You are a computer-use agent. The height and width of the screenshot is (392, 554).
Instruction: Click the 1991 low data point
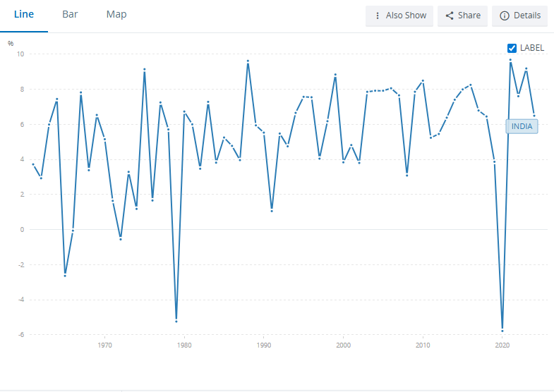click(x=272, y=211)
